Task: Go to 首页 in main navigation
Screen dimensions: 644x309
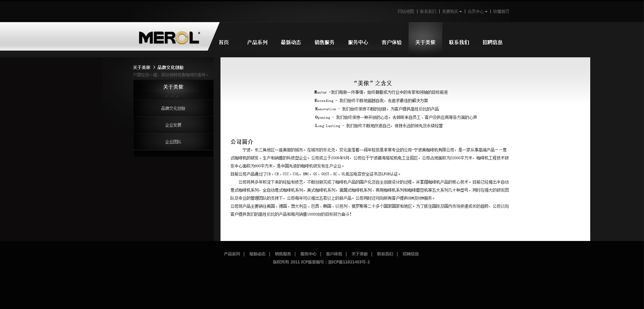Action: point(224,42)
